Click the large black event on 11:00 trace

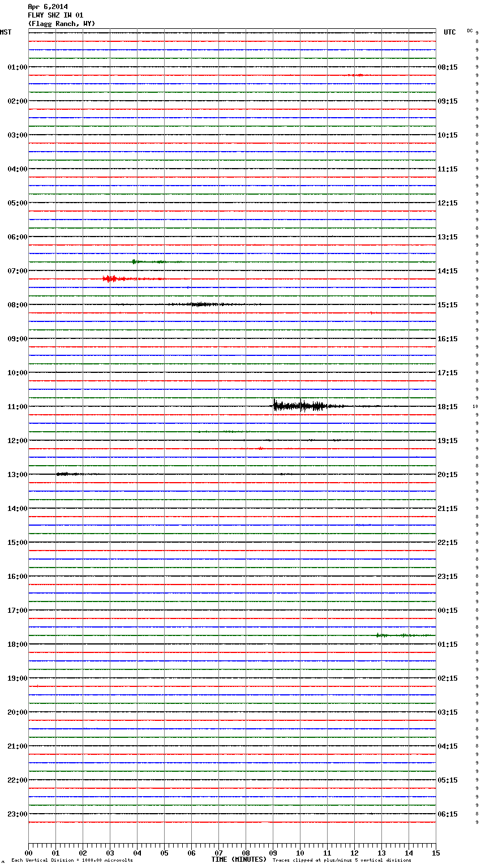tap(308, 406)
